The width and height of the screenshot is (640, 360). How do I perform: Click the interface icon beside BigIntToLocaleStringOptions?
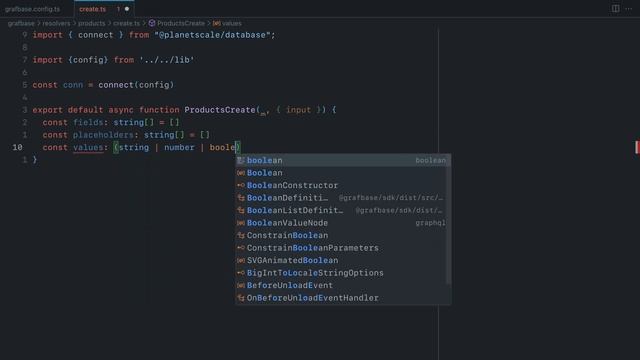click(x=241, y=273)
